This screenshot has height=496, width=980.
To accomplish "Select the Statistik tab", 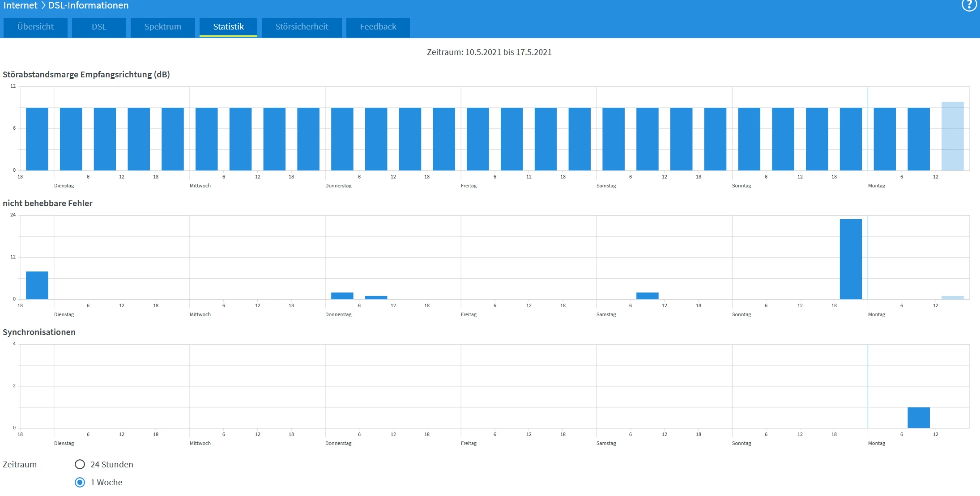I will coord(228,27).
